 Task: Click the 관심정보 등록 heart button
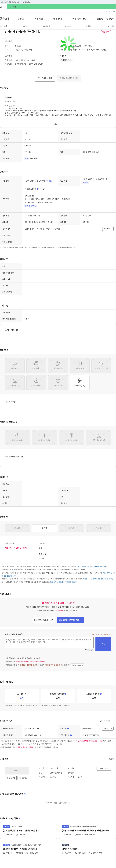pos(45,78)
